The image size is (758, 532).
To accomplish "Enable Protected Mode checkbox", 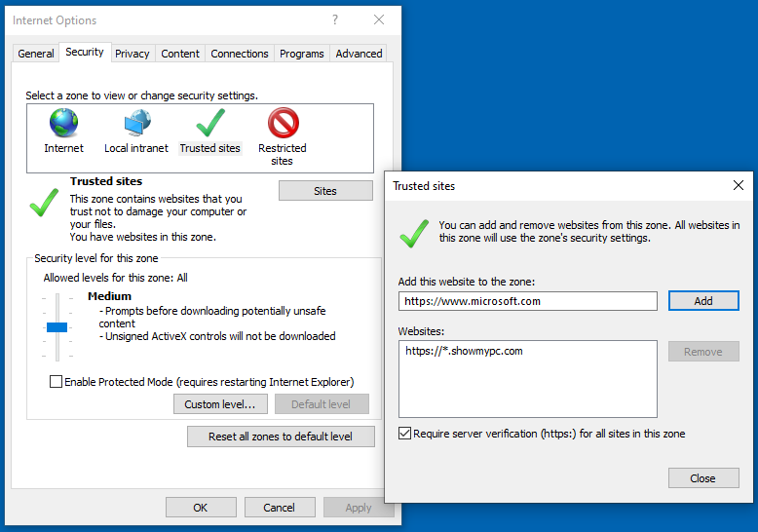I will (57, 382).
